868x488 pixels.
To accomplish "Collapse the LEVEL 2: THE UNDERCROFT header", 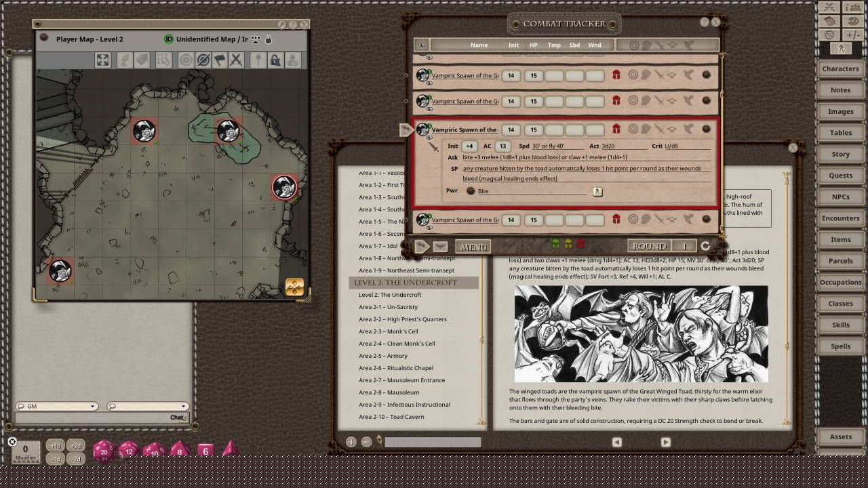I will tap(414, 283).
